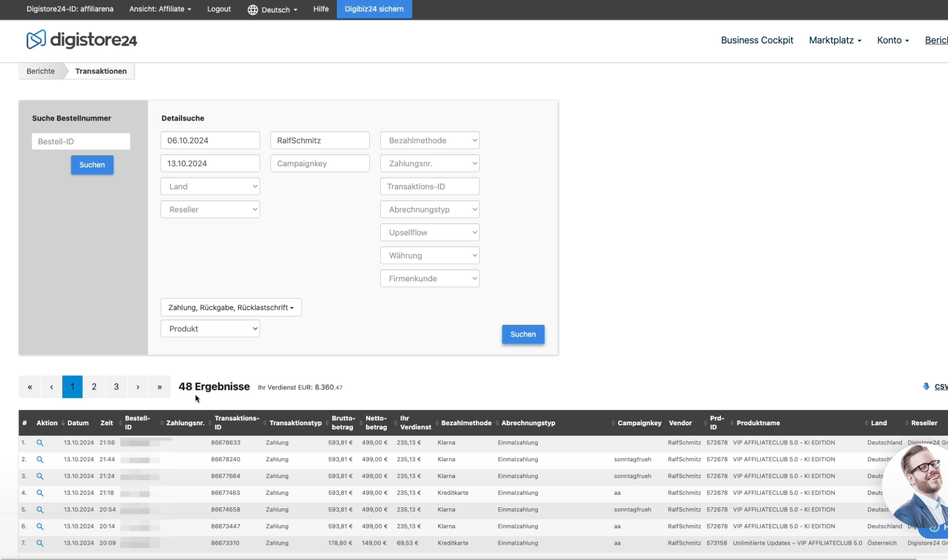The image size is (948, 560).
Task: Click Logout in the top bar
Action: click(219, 9)
